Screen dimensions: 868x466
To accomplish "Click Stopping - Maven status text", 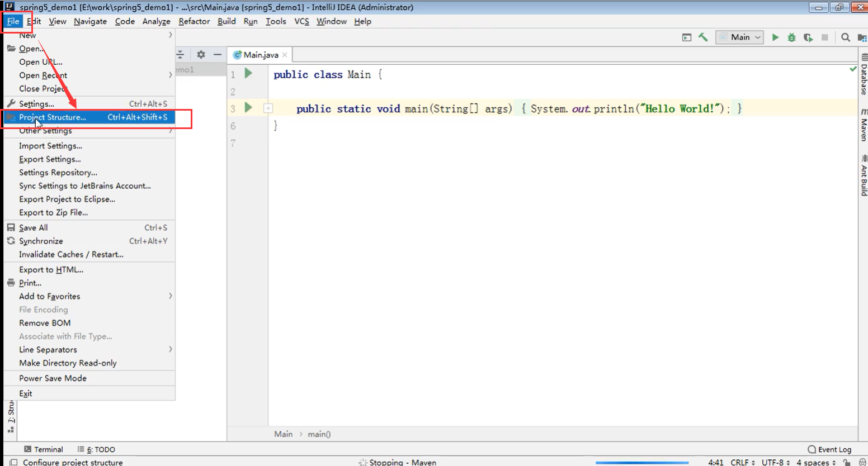I will 403,462.
